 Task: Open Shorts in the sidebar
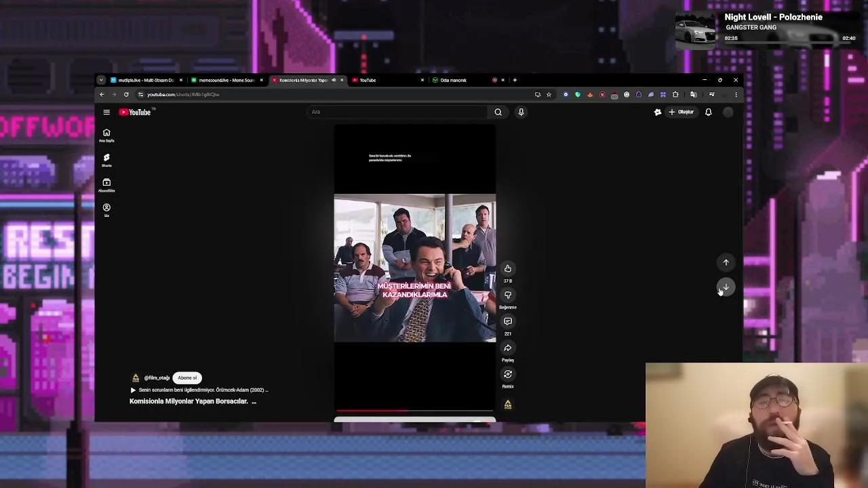click(106, 161)
